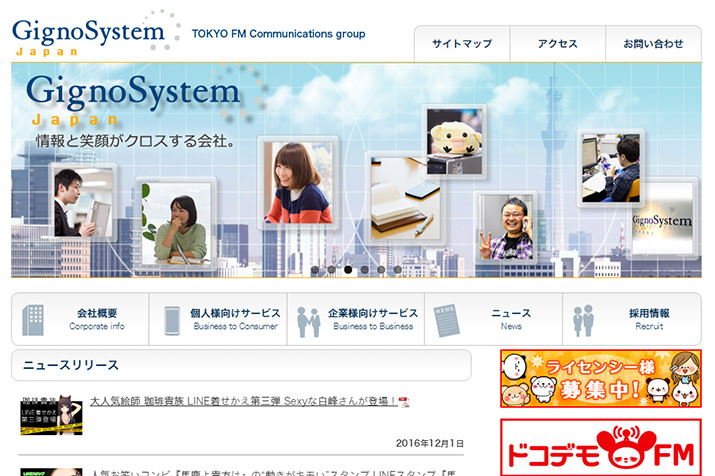The image size is (715, 476).
Task: Click the building icon beside 会社概要
Action: pyautogui.click(x=33, y=320)
